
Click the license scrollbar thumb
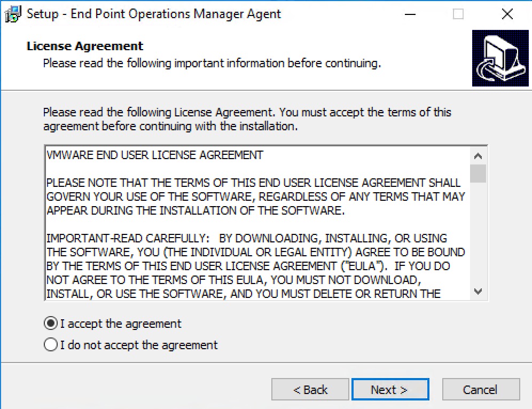[478, 174]
